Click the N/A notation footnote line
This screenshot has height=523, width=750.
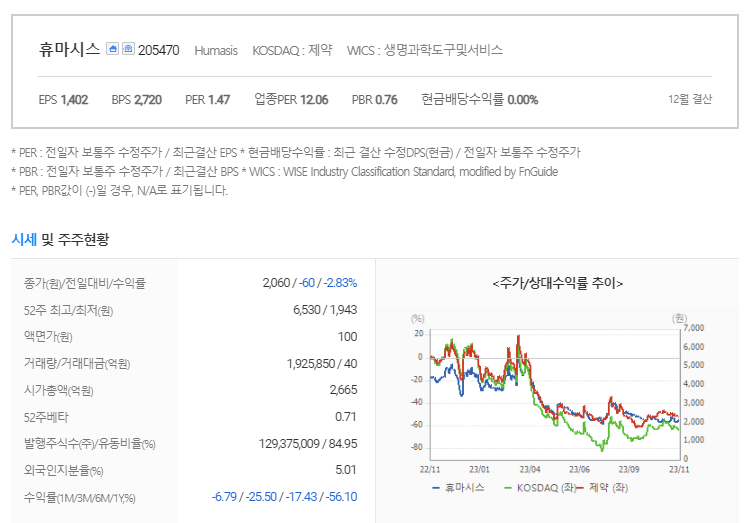[x=119, y=190]
